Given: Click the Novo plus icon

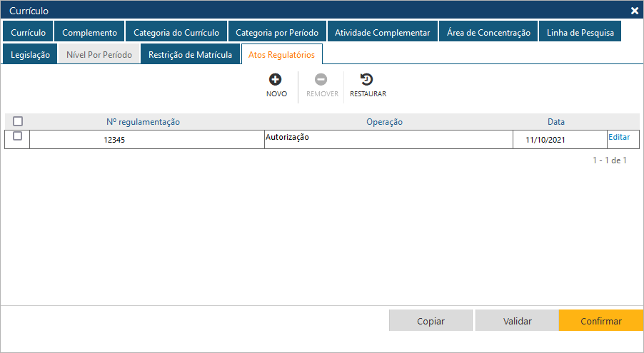Looking at the screenshot, I should (x=276, y=80).
